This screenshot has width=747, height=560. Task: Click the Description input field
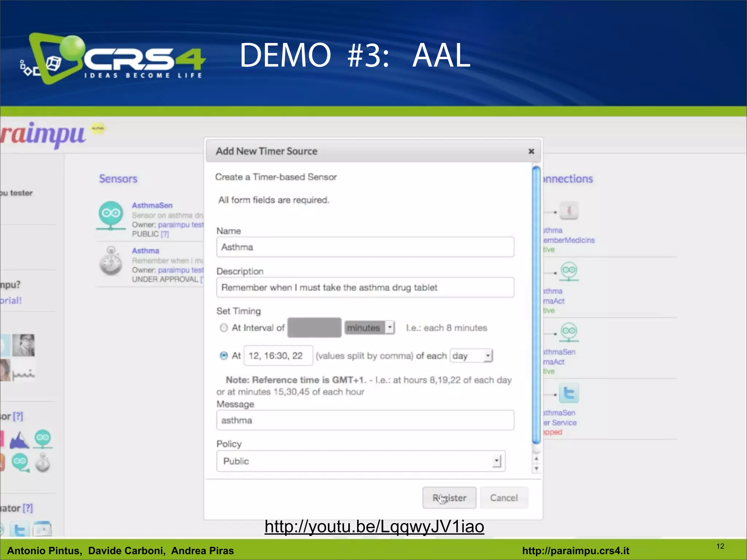click(365, 287)
